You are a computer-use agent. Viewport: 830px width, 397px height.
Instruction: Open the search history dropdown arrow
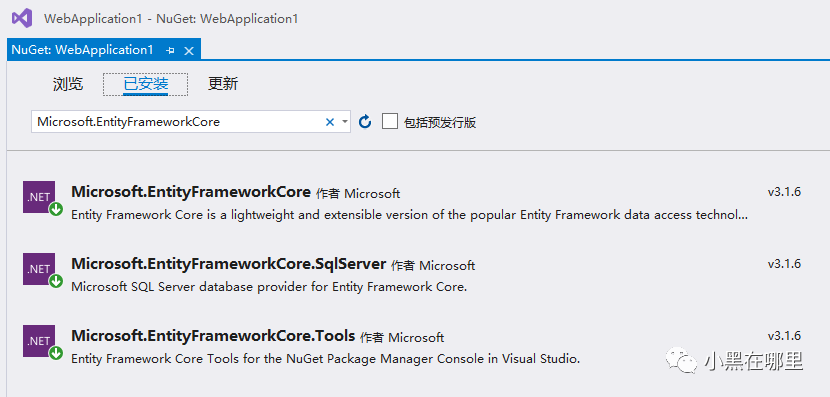click(x=345, y=122)
